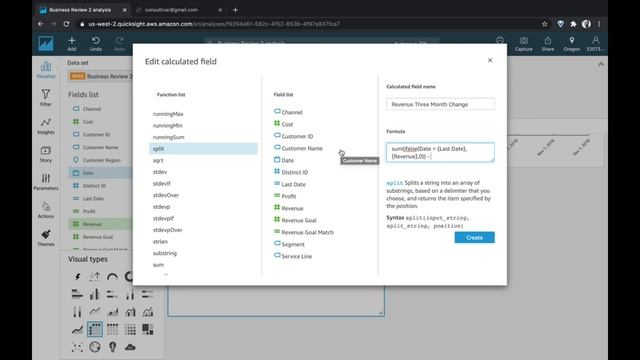
Task: Select the substring function
Action: pyautogui.click(x=165, y=253)
